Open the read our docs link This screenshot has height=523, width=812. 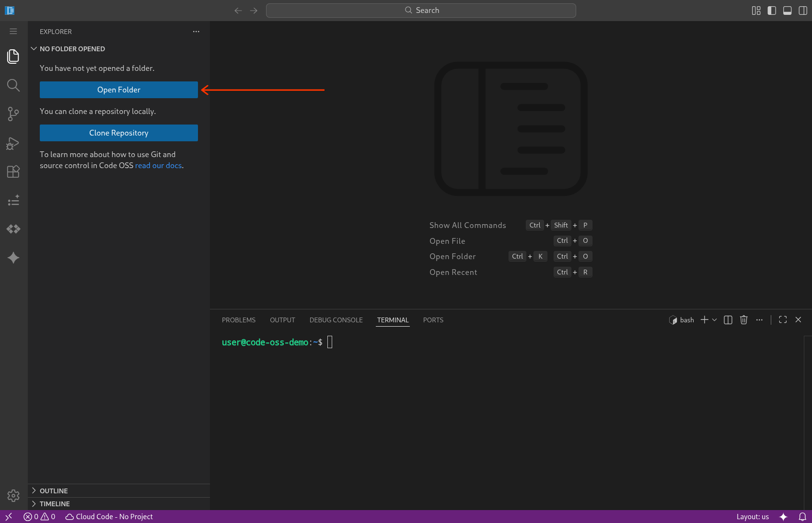158,165
